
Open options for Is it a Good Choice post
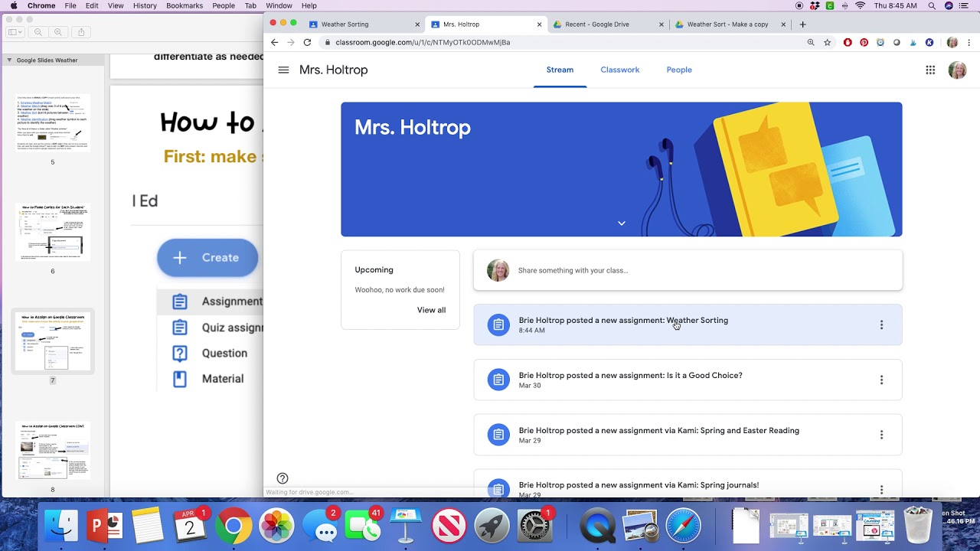click(881, 380)
